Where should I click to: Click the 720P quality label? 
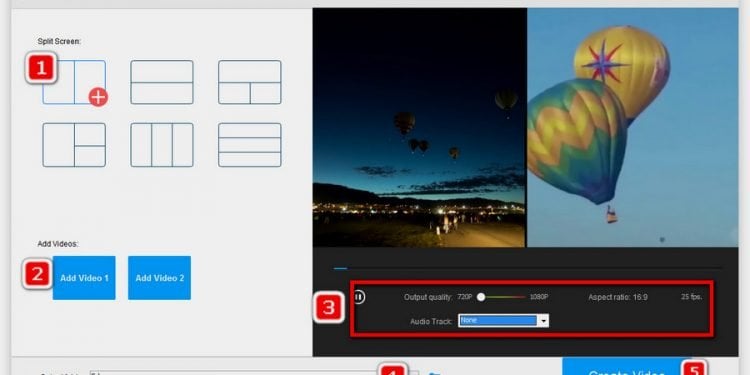(x=464, y=297)
